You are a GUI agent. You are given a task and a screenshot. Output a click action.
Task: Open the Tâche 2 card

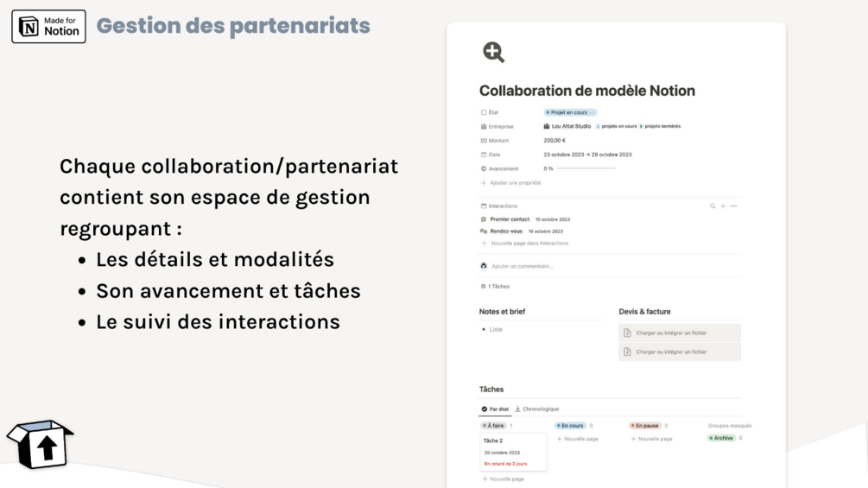[x=513, y=451]
